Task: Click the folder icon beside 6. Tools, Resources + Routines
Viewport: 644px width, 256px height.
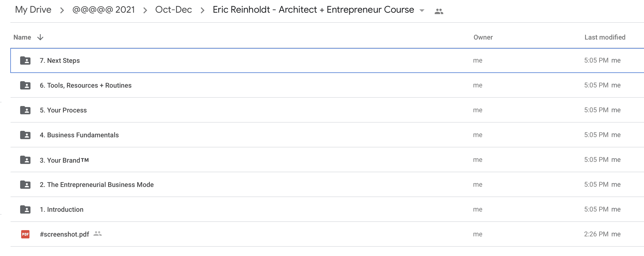Action: 25,85
